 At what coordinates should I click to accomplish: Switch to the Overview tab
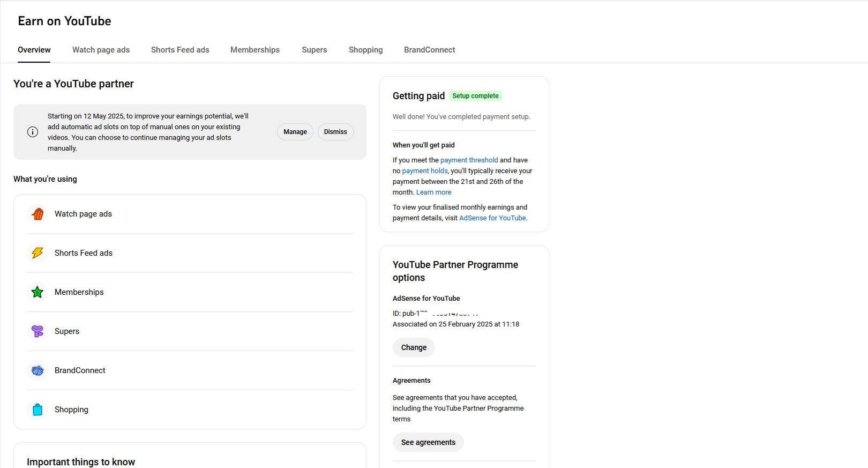34,50
